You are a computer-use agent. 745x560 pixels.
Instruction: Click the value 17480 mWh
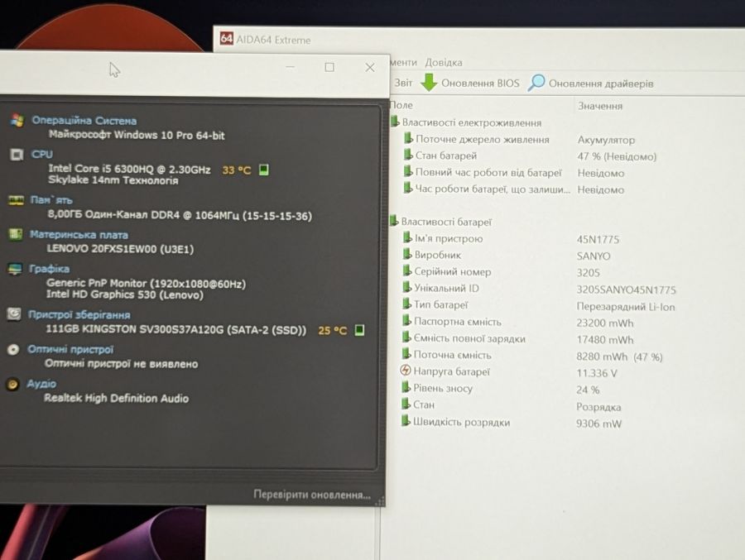605,340
